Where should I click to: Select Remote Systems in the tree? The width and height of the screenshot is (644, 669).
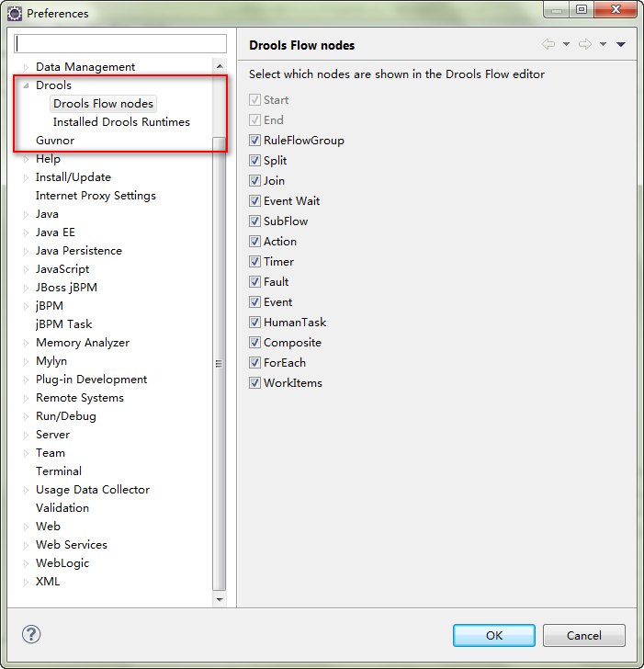point(80,398)
